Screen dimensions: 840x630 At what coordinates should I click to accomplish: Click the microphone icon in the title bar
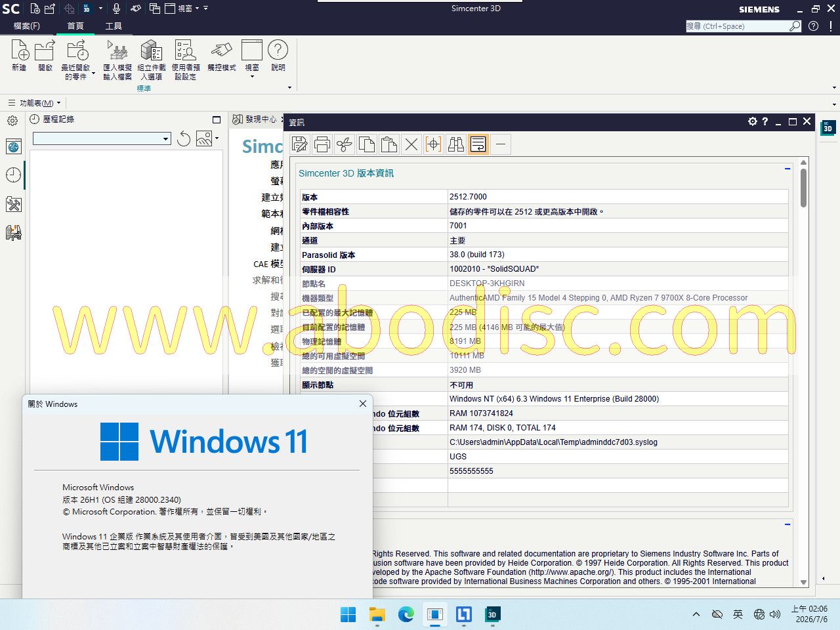(x=116, y=9)
